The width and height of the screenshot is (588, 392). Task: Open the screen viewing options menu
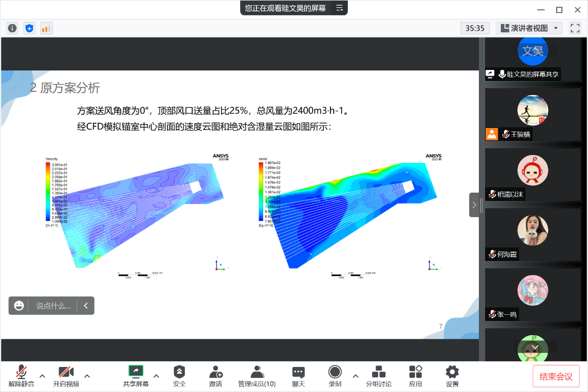[x=339, y=8]
